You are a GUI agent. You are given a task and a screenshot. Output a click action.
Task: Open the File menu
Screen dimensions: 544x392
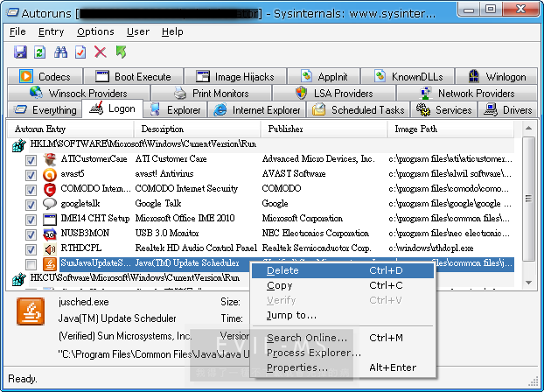click(x=17, y=31)
